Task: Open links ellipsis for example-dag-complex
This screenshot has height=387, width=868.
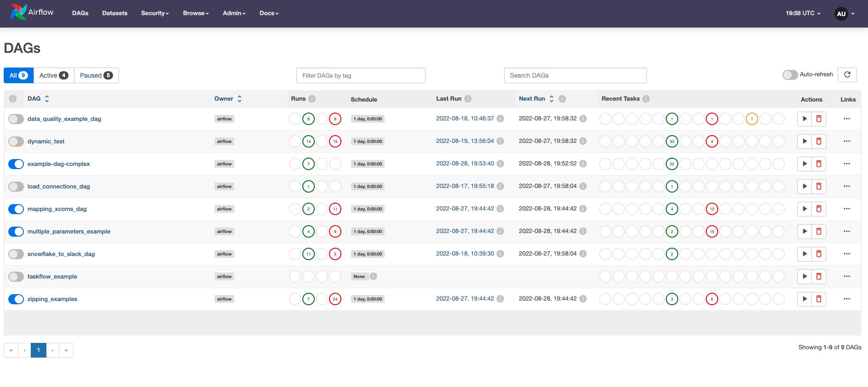Action: 846,164
